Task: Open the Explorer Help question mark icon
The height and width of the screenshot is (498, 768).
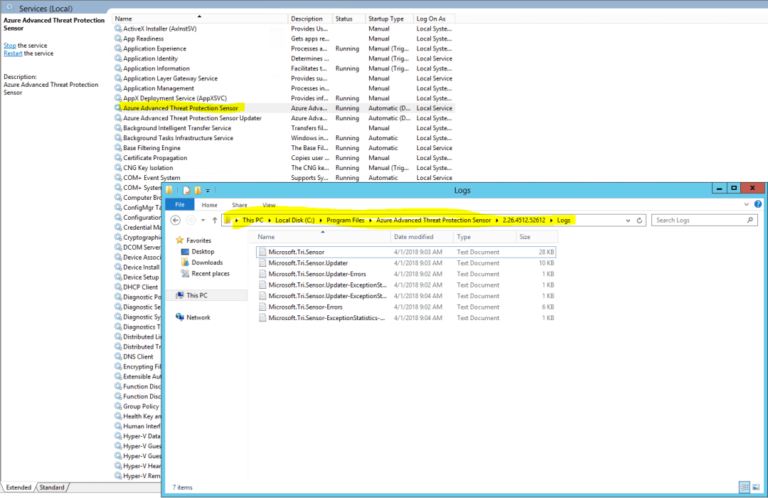Action: [758, 204]
